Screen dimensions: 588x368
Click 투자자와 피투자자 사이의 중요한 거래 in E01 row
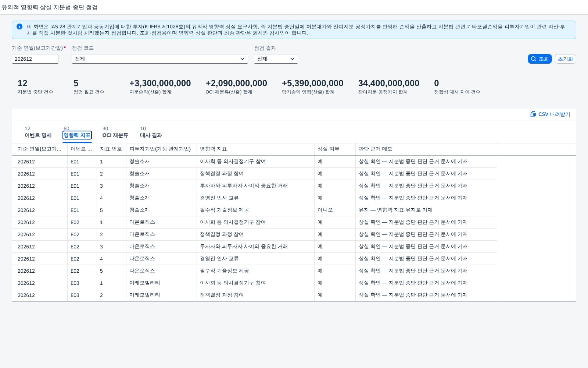(x=244, y=186)
